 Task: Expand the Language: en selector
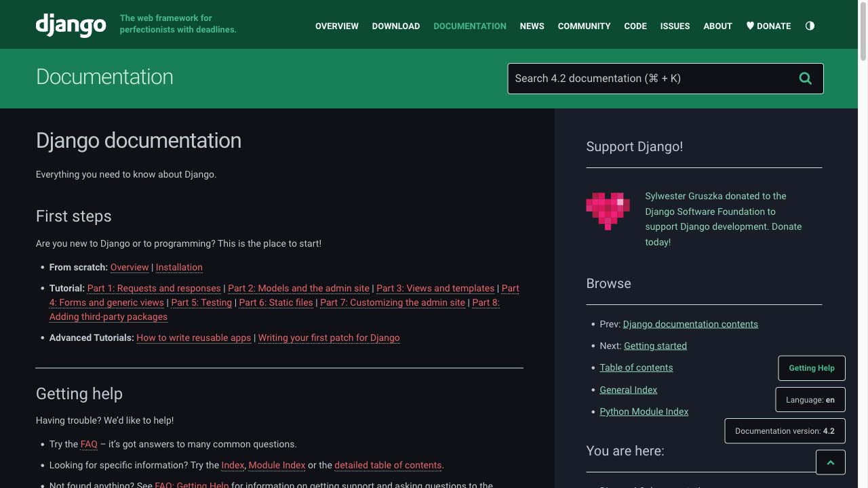click(x=810, y=400)
